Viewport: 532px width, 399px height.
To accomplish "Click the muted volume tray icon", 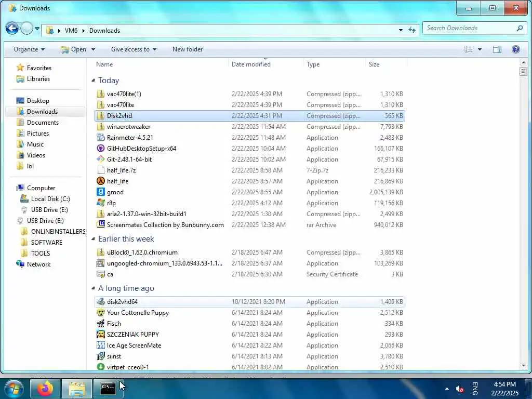I will click(460, 389).
